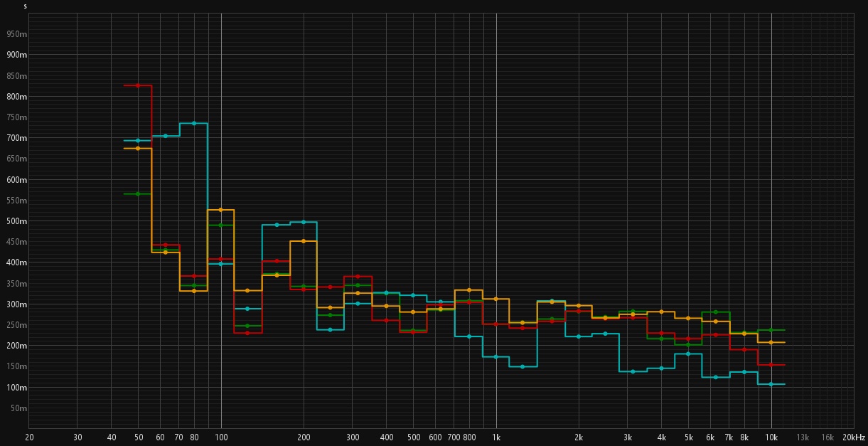The height and width of the screenshot is (446, 868).
Task: Click the cyan data point in the 63 Hz band
Action: pyautogui.click(x=166, y=136)
